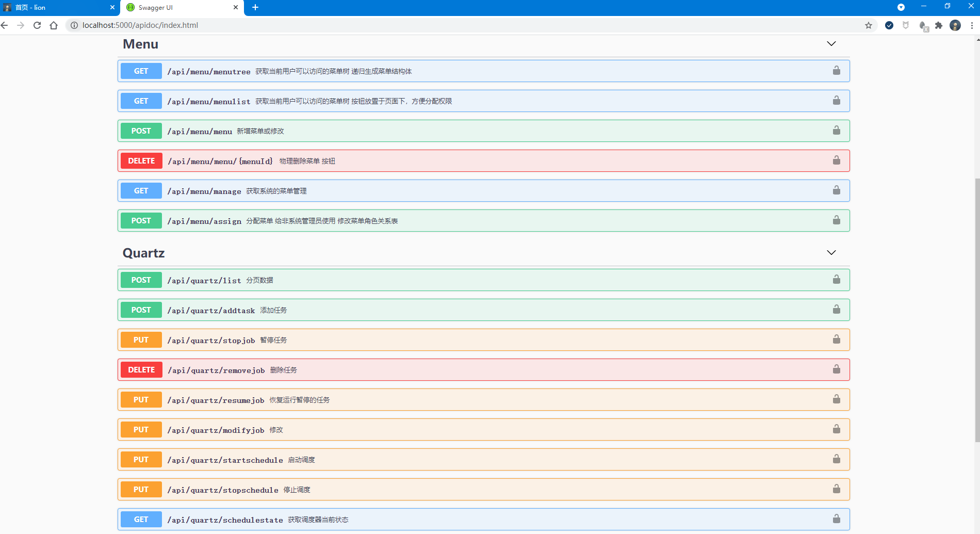Click the browser forward arrow
This screenshot has height=534, width=980.
point(21,25)
